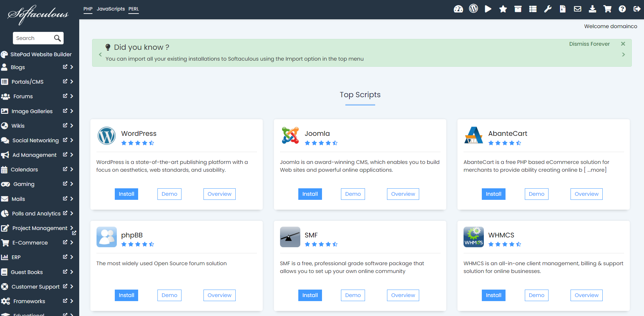Expand the Gaming category
Image resolution: width=644 pixels, height=316 pixels.
click(x=72, y=184)
